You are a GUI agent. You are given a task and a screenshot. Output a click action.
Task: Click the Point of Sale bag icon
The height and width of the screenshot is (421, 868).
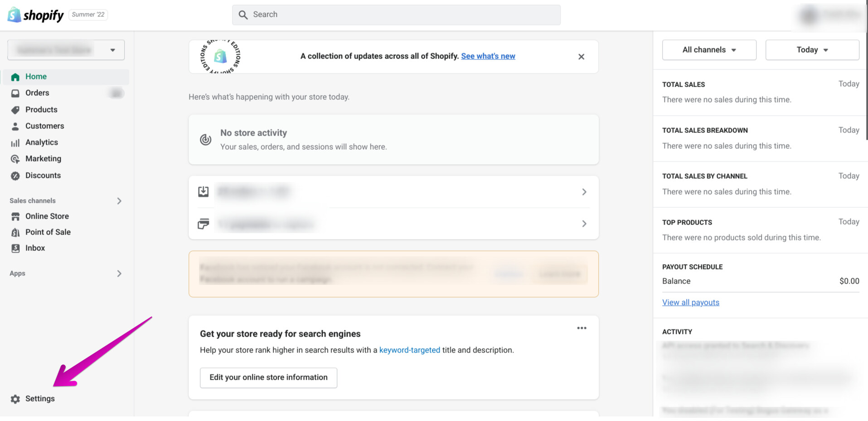pyautogui.click(x=15, y=232)
